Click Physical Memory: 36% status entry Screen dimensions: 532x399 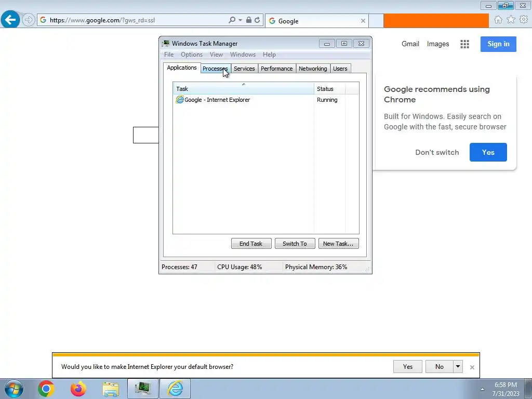click(x=316, y=267)
